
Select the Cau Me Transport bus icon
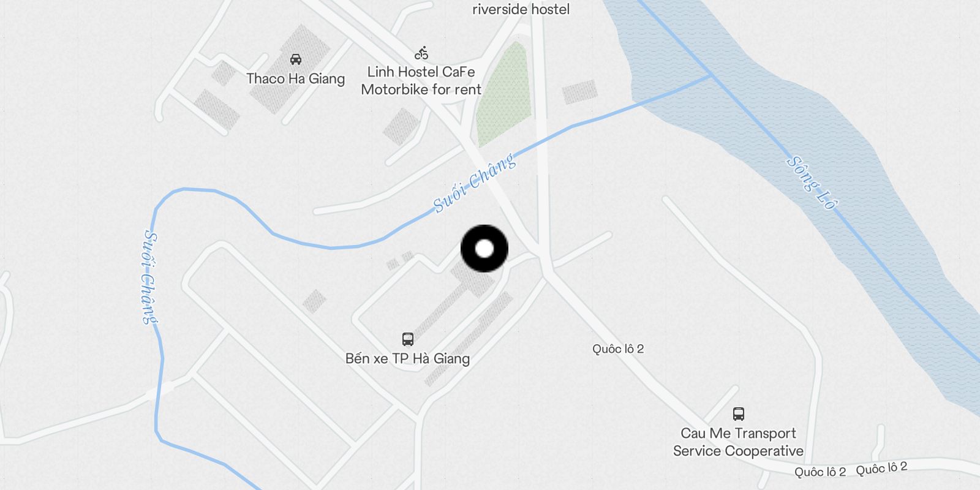(x=739, y=414)
